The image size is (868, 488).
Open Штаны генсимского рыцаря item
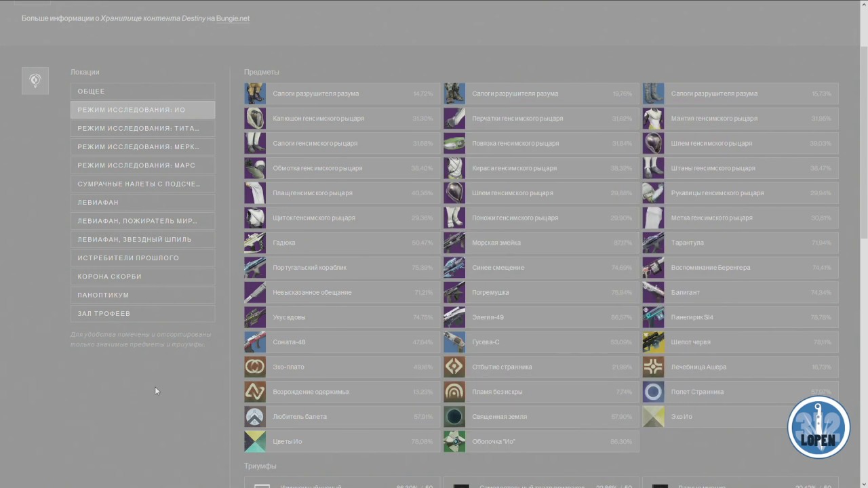[741, 168]
